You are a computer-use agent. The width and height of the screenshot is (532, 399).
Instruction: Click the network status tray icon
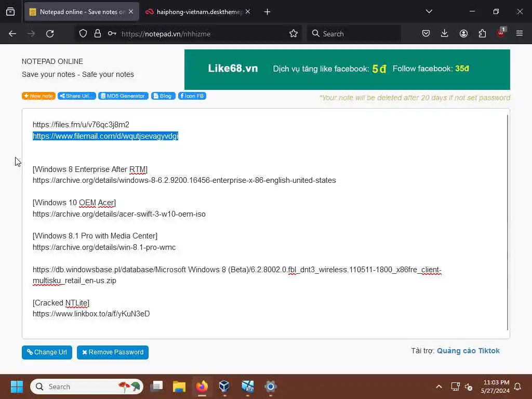coord(455,387)
